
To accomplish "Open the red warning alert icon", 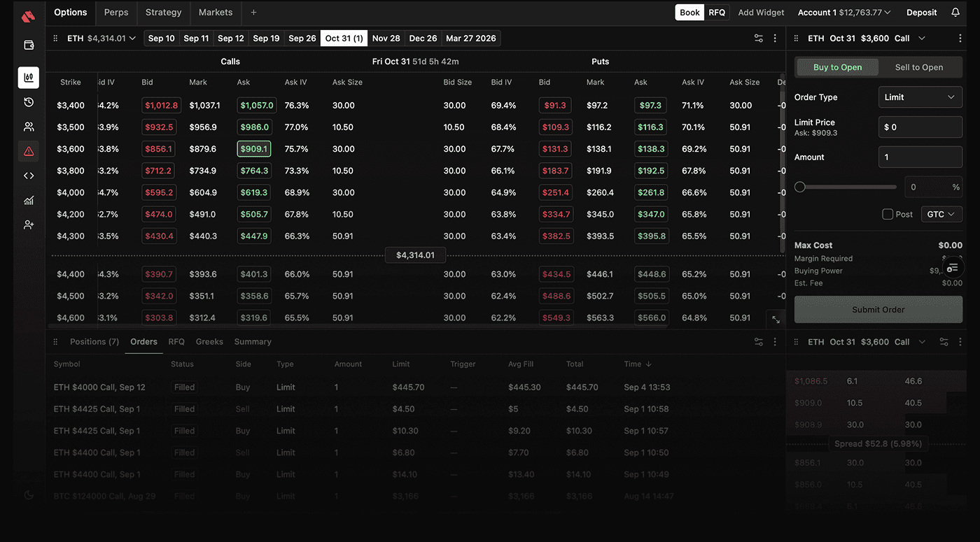I will [29, 151].
